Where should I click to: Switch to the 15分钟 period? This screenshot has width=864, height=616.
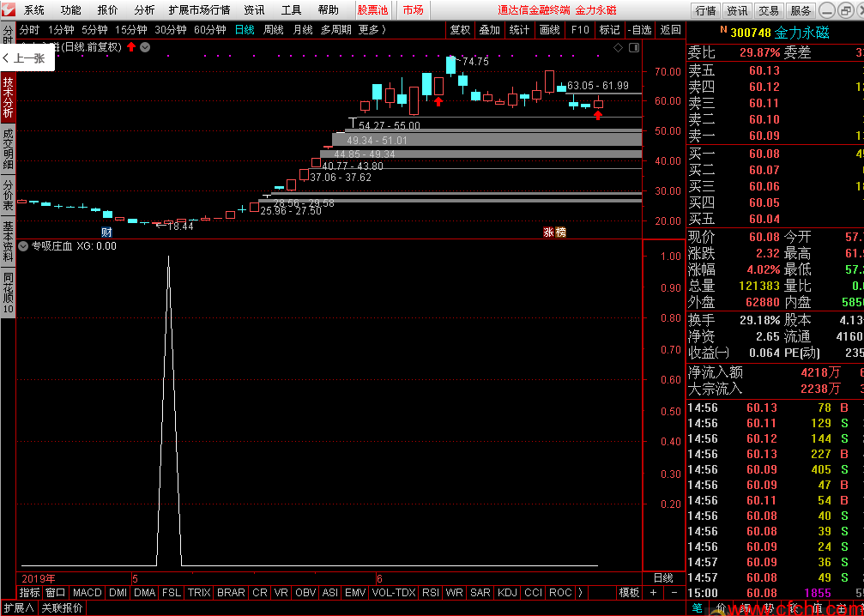(x=131, y=30)
